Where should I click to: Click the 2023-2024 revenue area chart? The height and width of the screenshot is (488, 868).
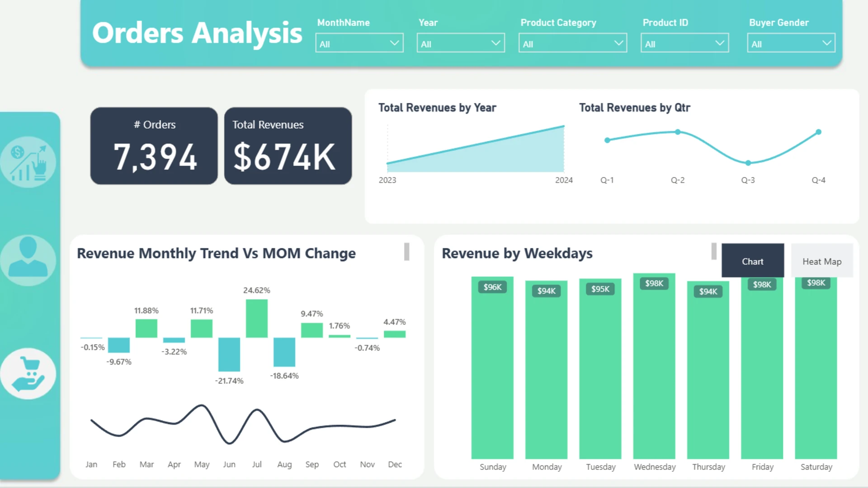pos(476,149)
